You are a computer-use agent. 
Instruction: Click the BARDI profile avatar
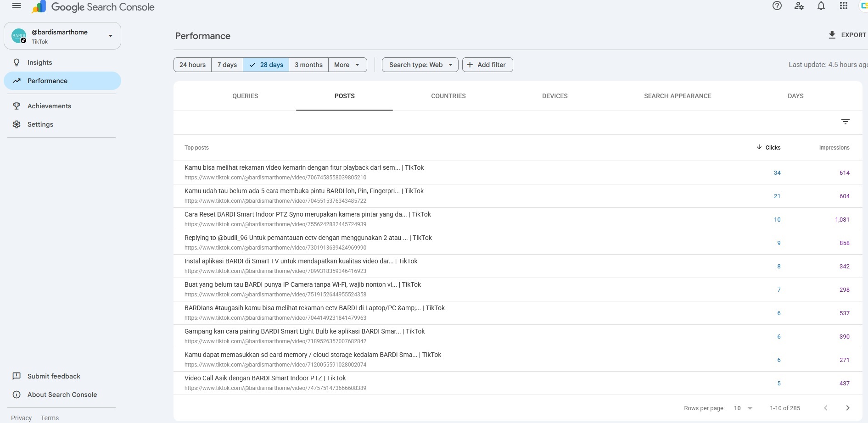pyautogui.click(x=19, y=36)
